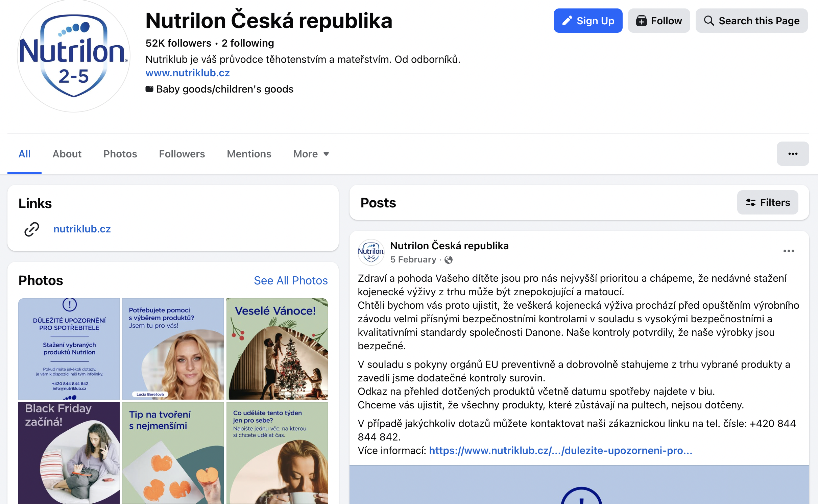Click the Nutrilon 2-5 profile picture
This screenshot has height=504, width=818.
point(73,56)
